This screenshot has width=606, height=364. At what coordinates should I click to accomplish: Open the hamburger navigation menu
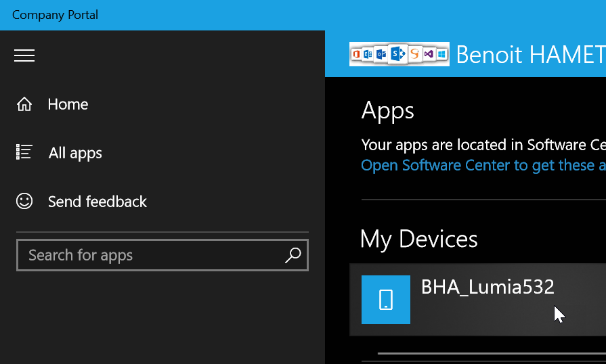tap(24, 55)
